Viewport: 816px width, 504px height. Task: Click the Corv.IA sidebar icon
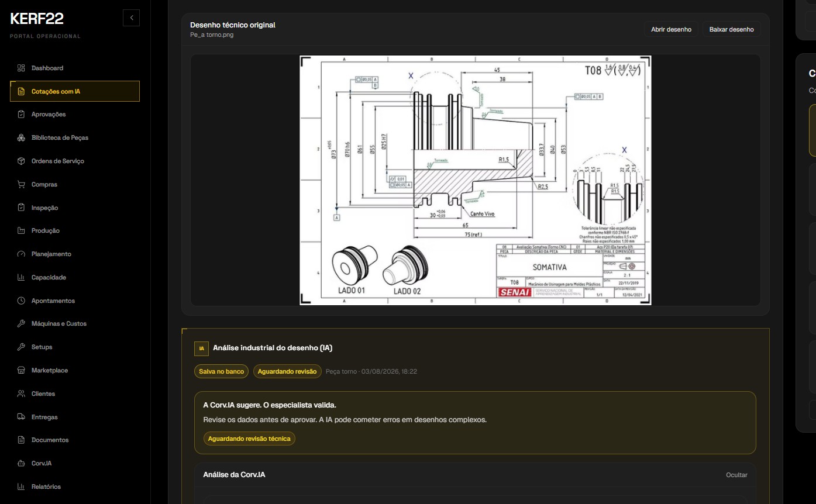point(21,463)
